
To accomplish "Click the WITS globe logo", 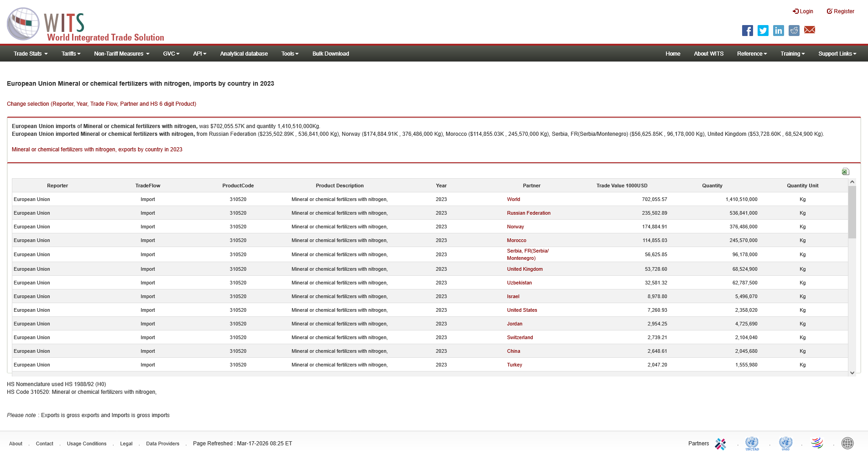I will pyautogui.click(x=23, y=24).
